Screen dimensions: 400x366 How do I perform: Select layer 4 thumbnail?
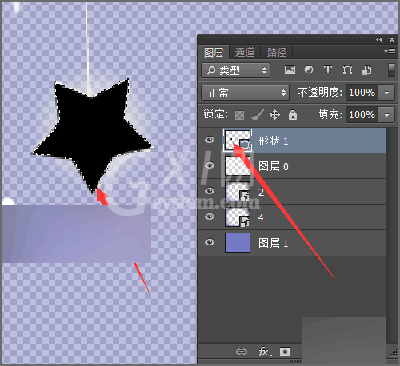tap(238, 217)
